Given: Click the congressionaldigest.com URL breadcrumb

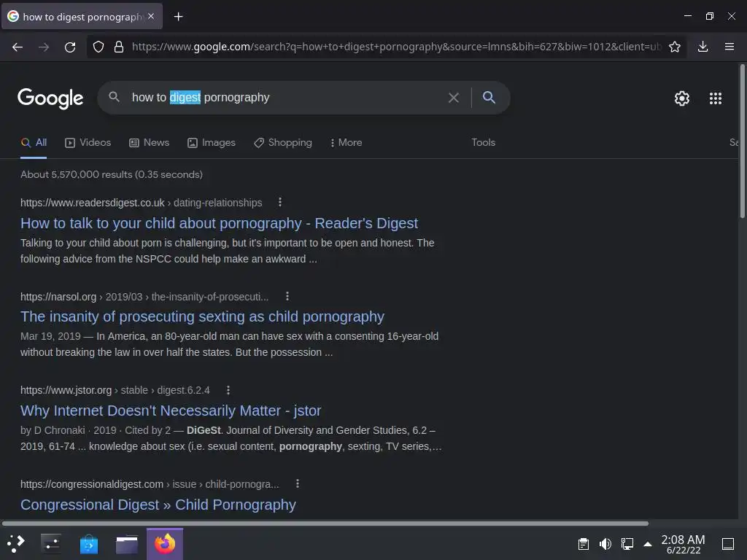Looking at the screenshot, I should [x=150, y=484].
